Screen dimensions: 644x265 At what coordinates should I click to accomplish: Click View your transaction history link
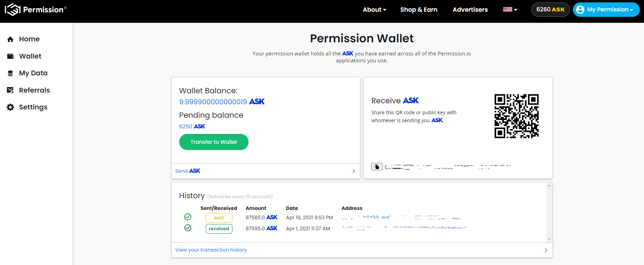click(x=211, y=250)
